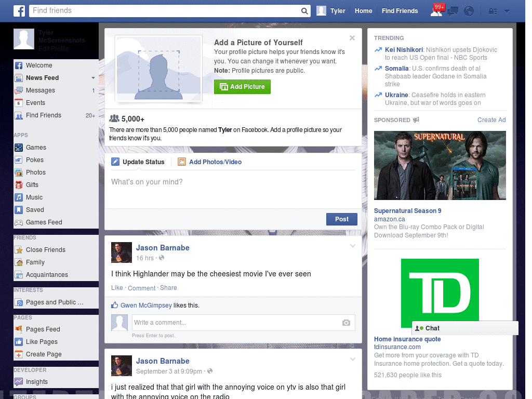The width and height of the screenshot is (532, 399).
Task: Click the Close Friends star icon
Action: pyautogui.click(x=19, y=250)
